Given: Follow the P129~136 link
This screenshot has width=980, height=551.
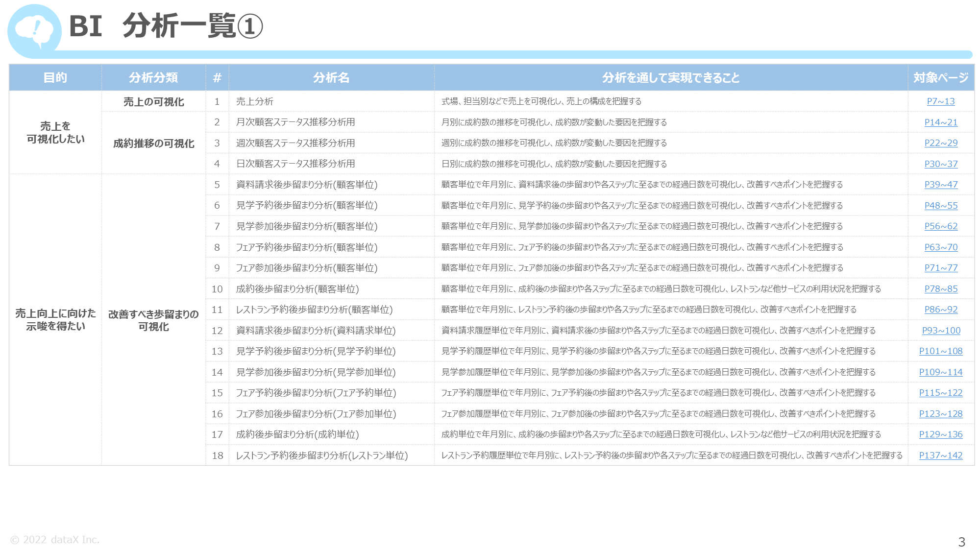Looking at the screenshot, I should pyautogui.click(x=940, y=434).
